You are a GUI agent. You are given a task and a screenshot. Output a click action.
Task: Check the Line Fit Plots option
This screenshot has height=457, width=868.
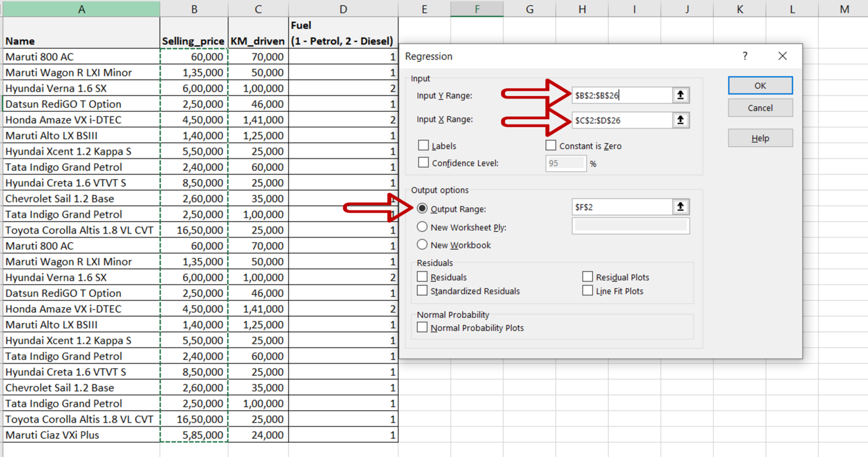(588, 290)
